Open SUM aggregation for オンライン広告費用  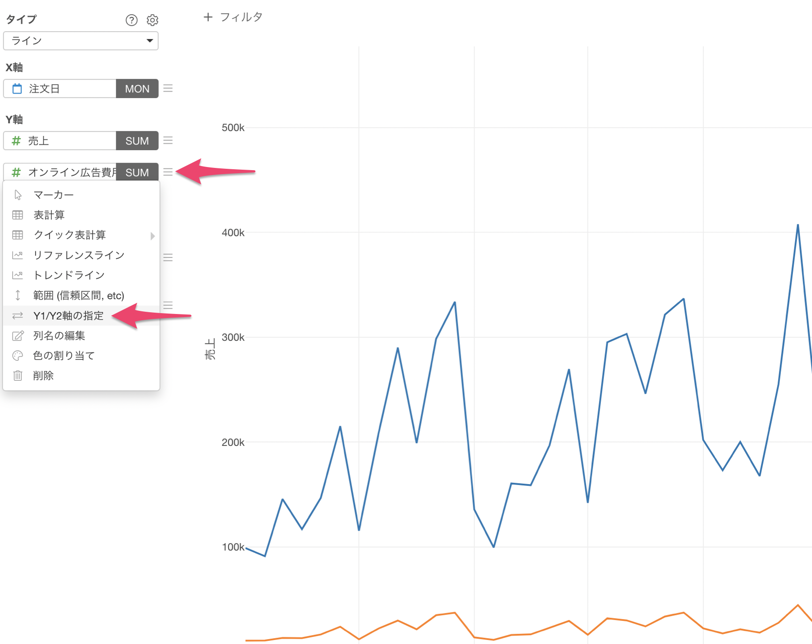[137, 172]
